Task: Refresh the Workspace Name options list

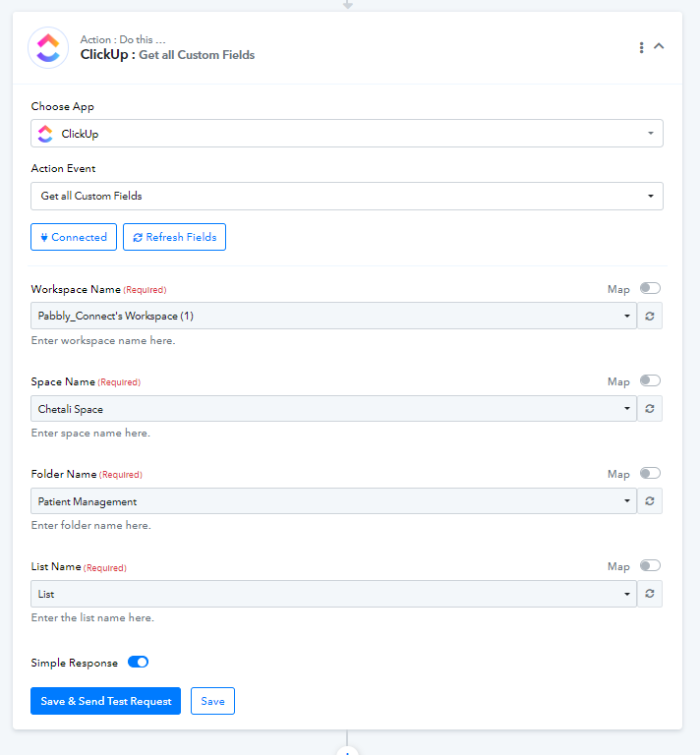Action: 650,316
